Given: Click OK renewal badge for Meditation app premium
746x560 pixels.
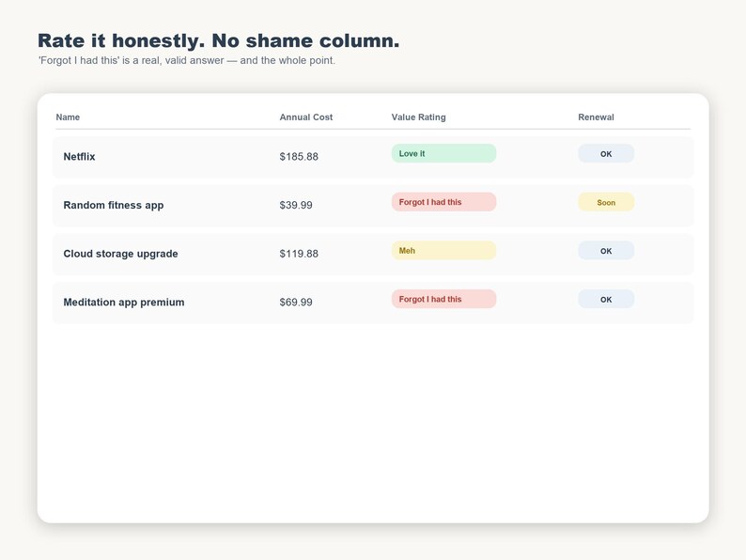Looking at the screenshot, I should pos(606,299).
